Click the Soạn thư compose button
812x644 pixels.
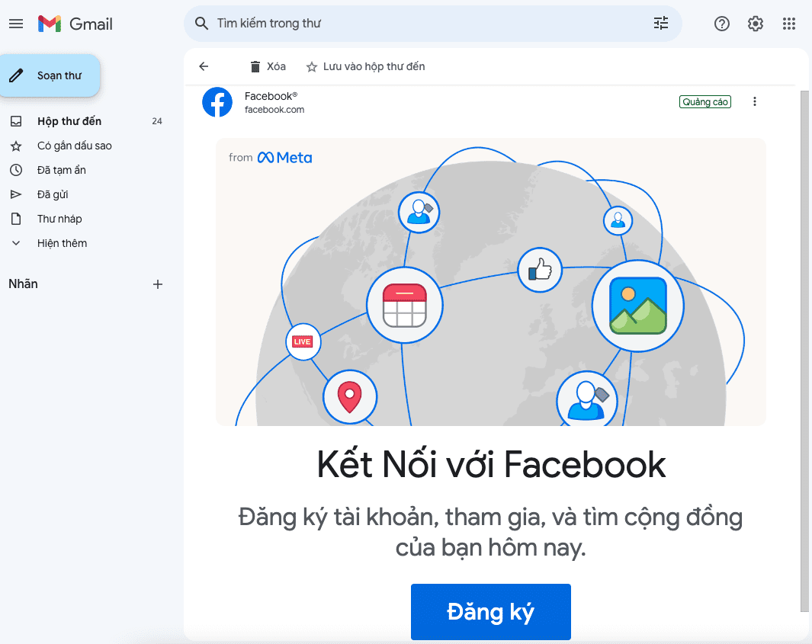(x=50, y=75)
